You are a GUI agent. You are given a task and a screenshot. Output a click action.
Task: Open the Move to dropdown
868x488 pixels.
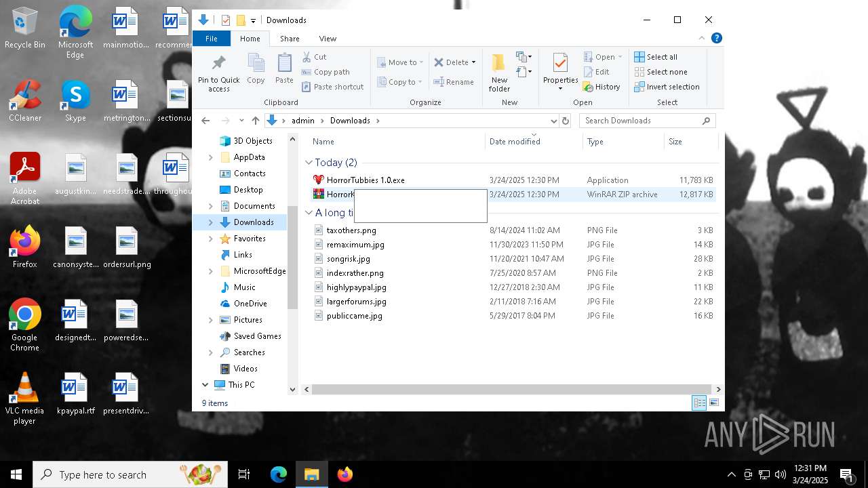click(400, 62)
